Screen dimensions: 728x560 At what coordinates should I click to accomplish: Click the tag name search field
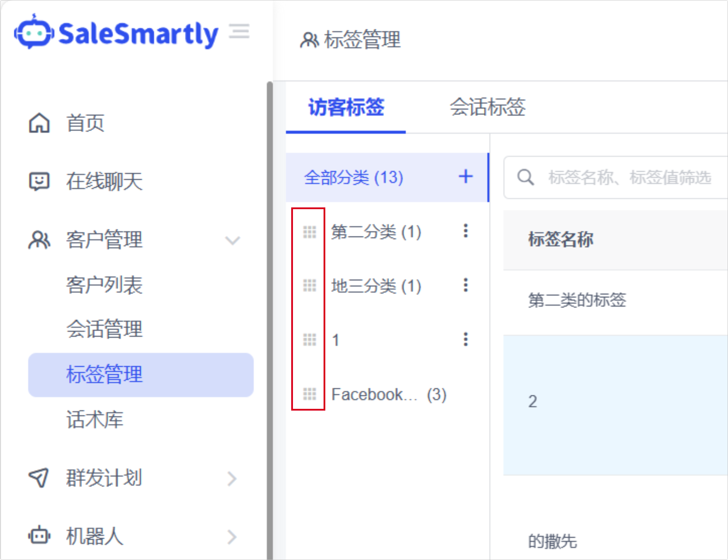(630, 177)
